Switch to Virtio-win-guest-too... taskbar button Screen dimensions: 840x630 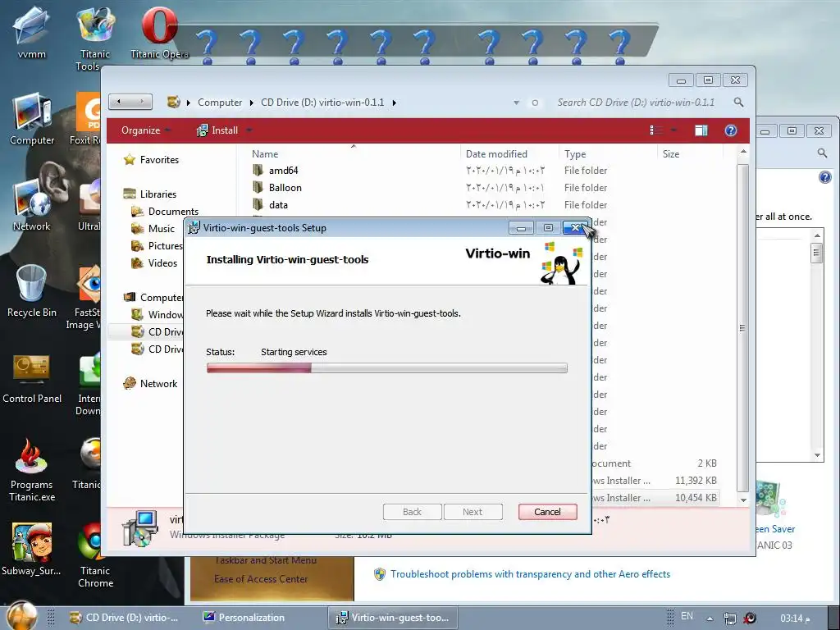393,618
